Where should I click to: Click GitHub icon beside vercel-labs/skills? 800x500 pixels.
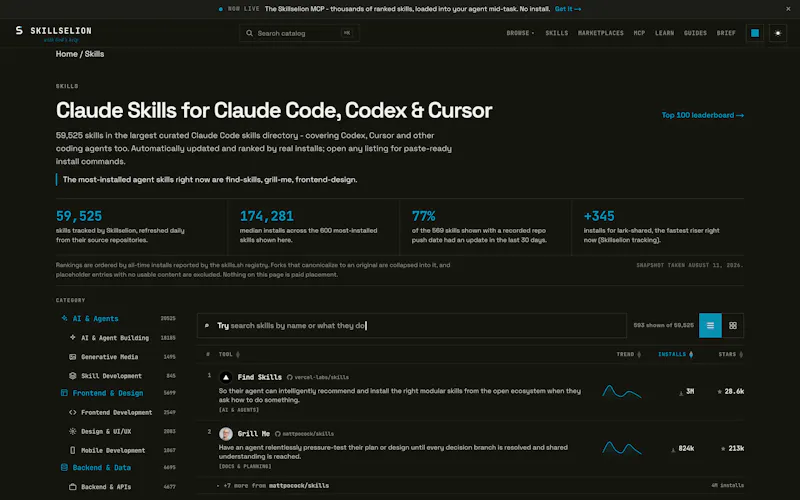[290, 378]
